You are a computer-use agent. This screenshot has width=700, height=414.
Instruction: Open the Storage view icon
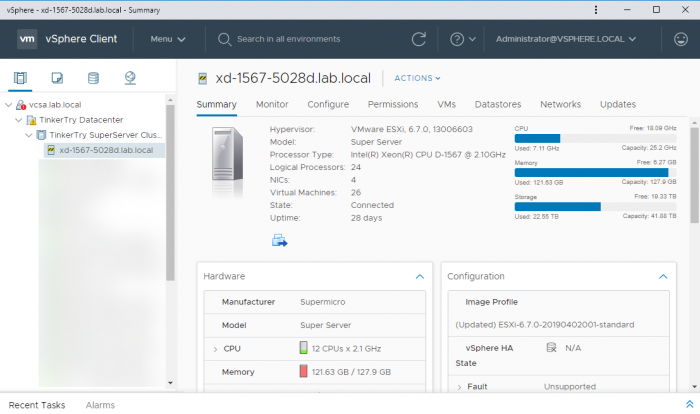pos(93,78)
